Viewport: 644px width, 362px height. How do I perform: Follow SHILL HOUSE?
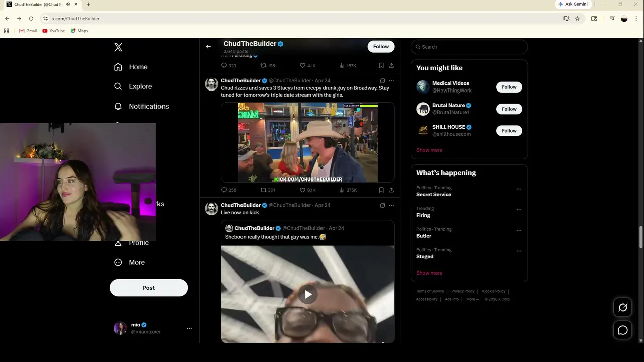click(x=509, y=131)
